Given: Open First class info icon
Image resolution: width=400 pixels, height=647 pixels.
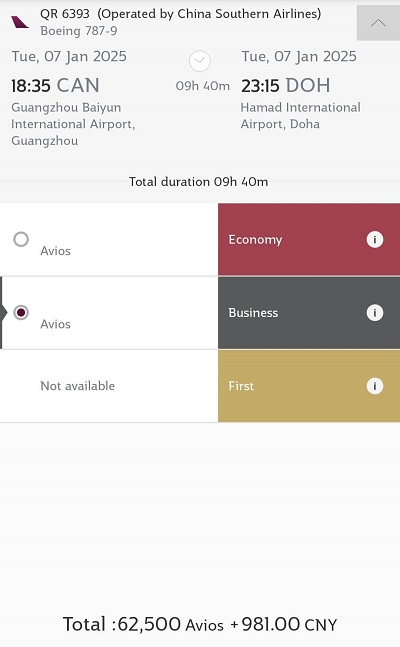Looking at the screenshot, I should [x=375, y=386].
